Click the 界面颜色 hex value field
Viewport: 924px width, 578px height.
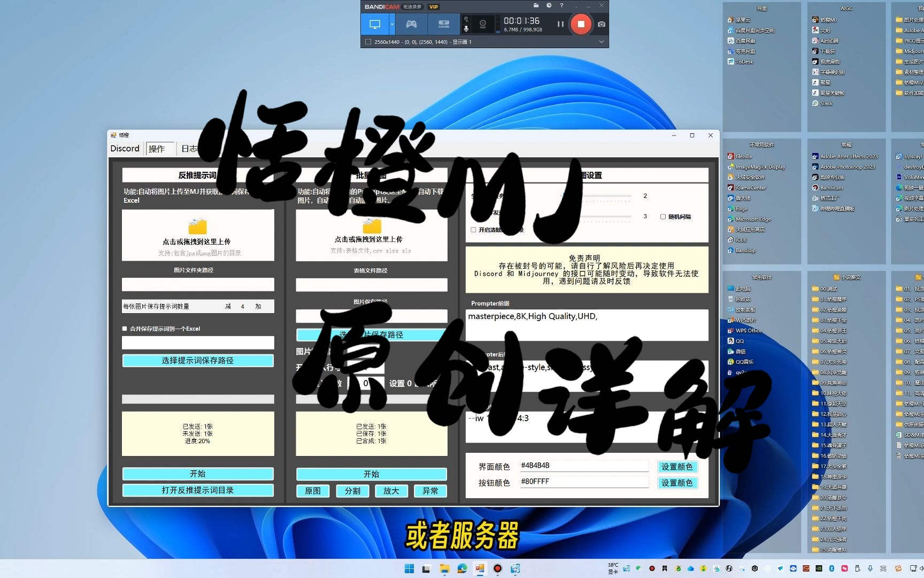[x=584, y=466]
